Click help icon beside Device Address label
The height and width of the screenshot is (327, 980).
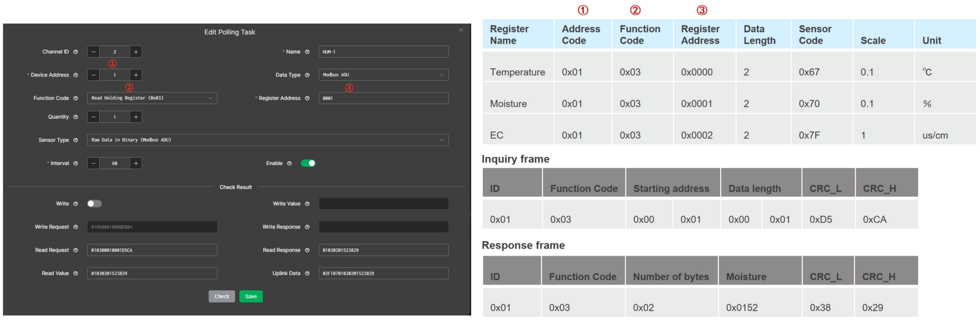pos(76,75)
